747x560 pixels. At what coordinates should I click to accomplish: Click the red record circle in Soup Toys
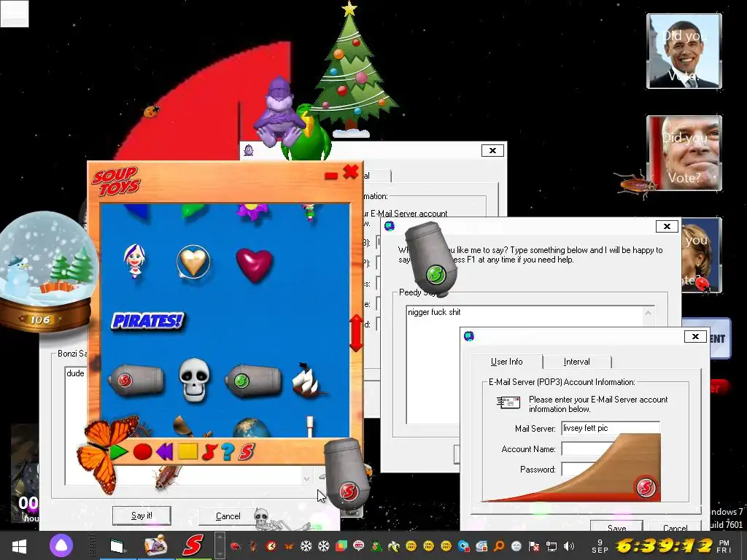click(142, 451)
